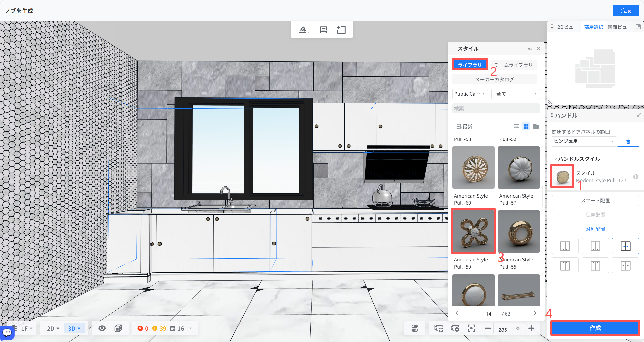Open the annotation note tool in top toolbar
The image size is (644, 342).
coord(324,30)
